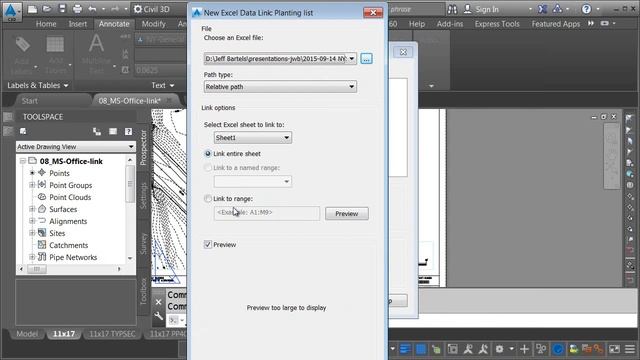The height and width of the screenshot is (360, 640).
Task: Open the Survey tab in Toolspace
Action: (x=143, y=244)
